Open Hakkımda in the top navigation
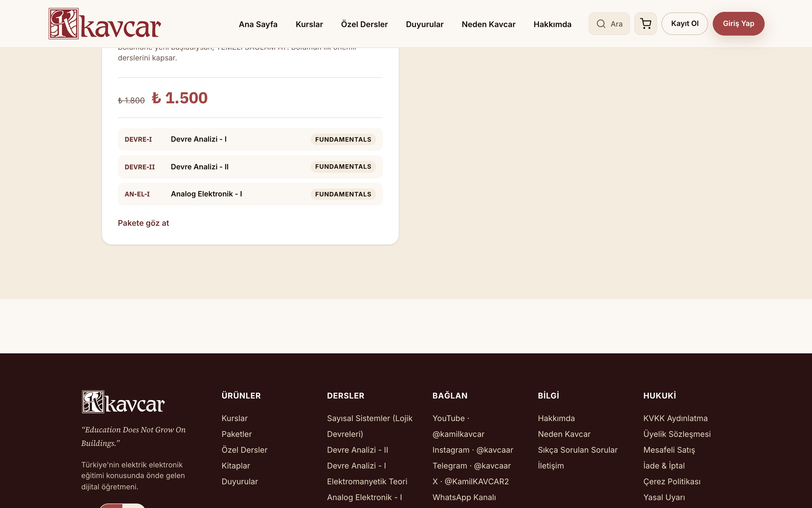This screenshot has width=812, height=508. (552, 24)
